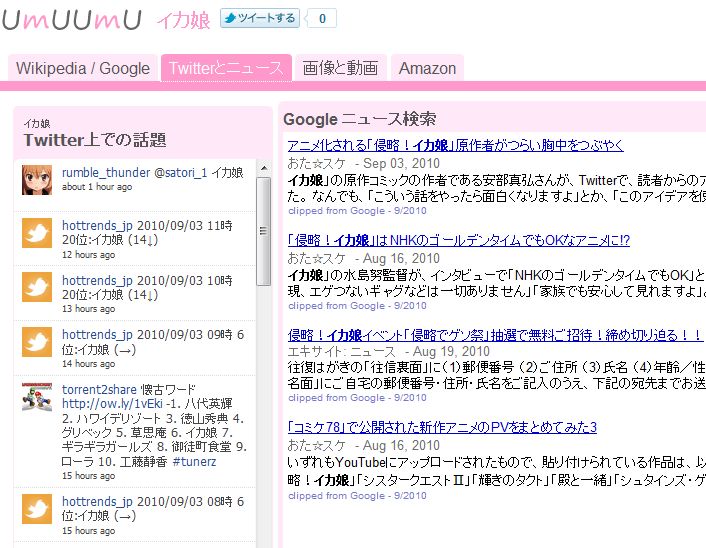Click the tweet count bubble showing 0
The image size is (706, 548).
point(322,18)
